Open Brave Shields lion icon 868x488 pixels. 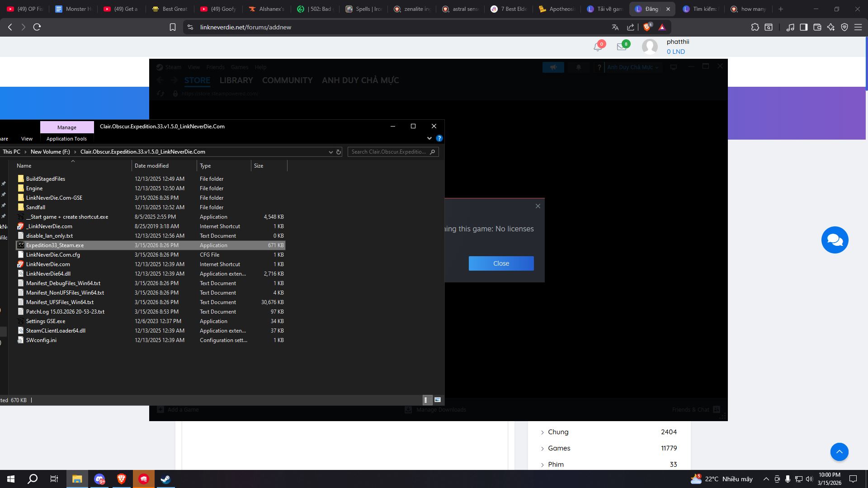(647, 27)
